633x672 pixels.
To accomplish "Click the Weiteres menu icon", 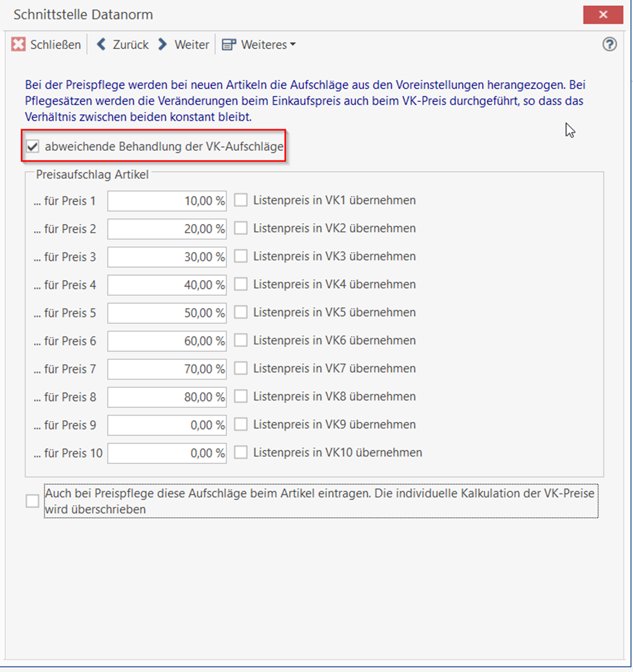I will pyautogui.click(x=229, y=45).
